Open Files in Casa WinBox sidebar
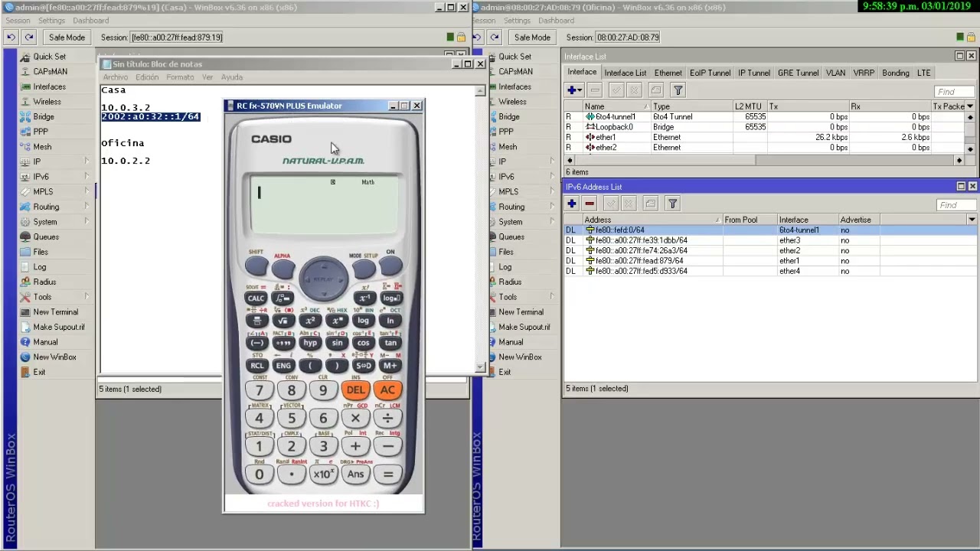 pyautogui.click(x=41, y=252)
